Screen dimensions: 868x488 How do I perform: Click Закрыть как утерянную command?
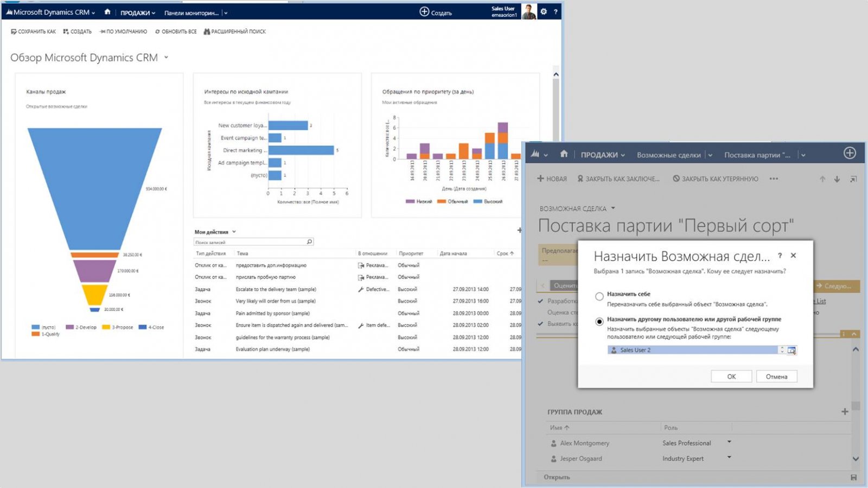point(716,179)
